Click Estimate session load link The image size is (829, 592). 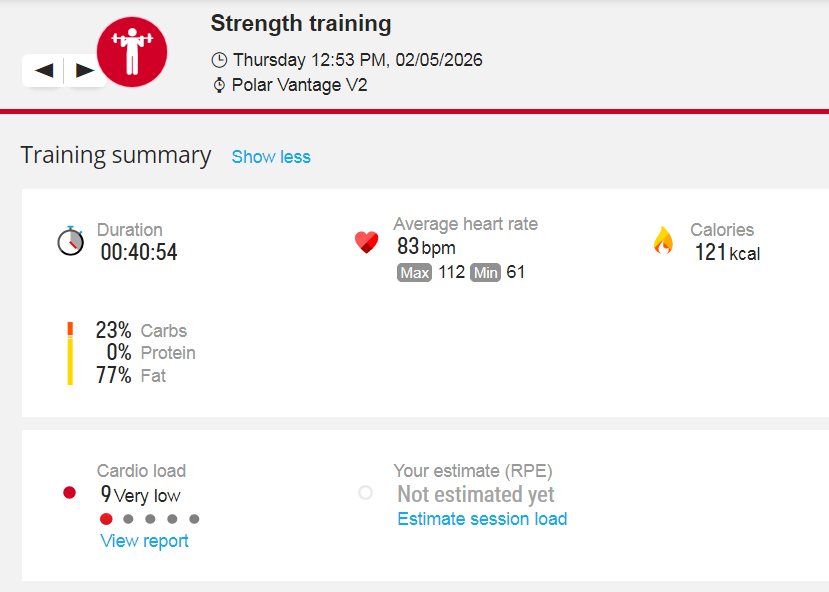click(482, 519)
